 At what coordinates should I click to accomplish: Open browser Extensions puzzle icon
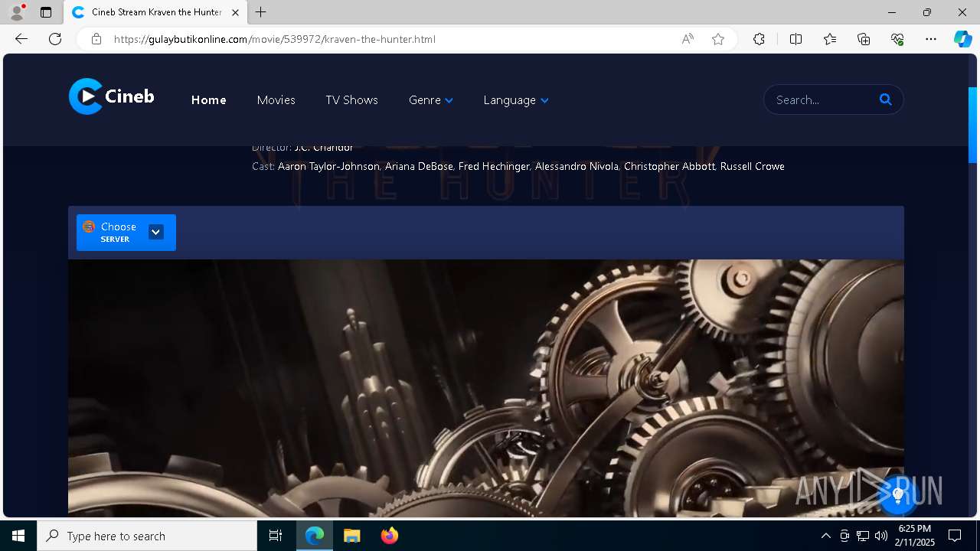(759, 39)
